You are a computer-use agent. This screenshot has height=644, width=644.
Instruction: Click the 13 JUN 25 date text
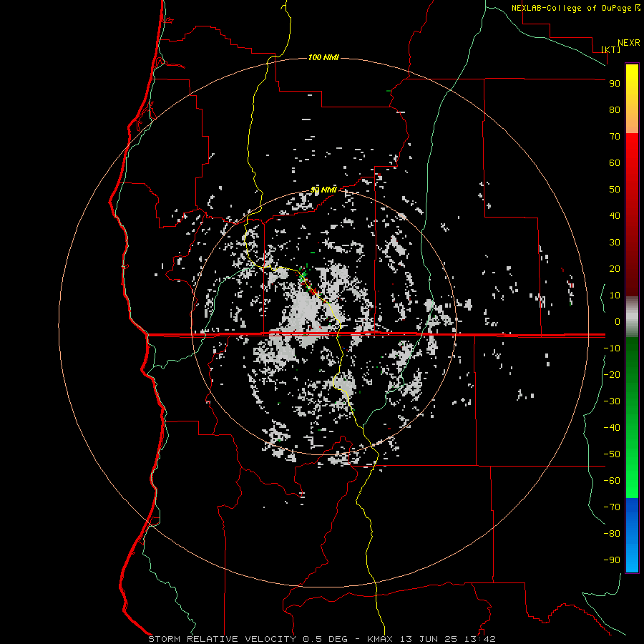click(429, 639)
